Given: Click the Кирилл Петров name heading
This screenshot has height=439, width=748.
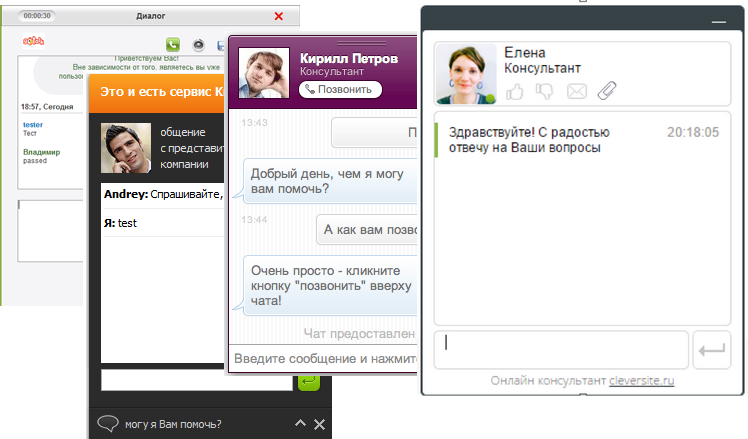Looking at the screenshot, I should click(x=349, y=58).
